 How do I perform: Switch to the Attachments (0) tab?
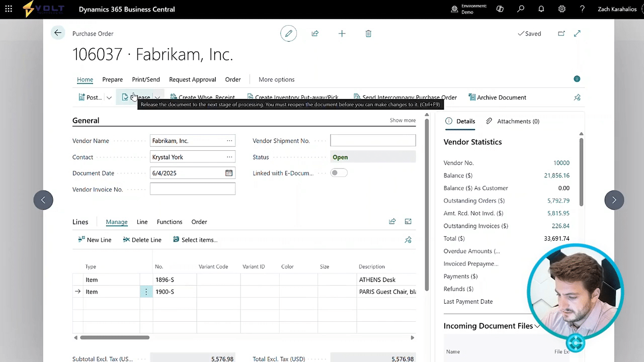pyautogui.click(x=513, y=121)
